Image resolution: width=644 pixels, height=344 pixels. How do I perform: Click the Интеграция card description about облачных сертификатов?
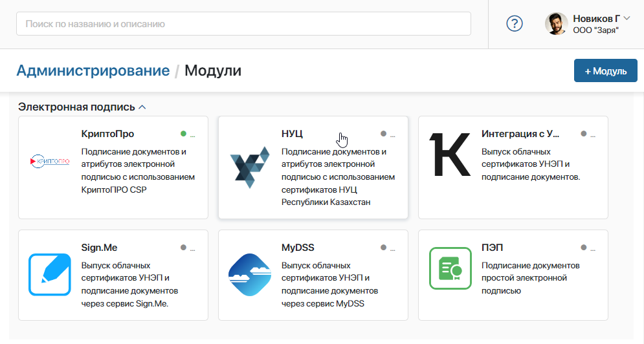click(531, 164)
